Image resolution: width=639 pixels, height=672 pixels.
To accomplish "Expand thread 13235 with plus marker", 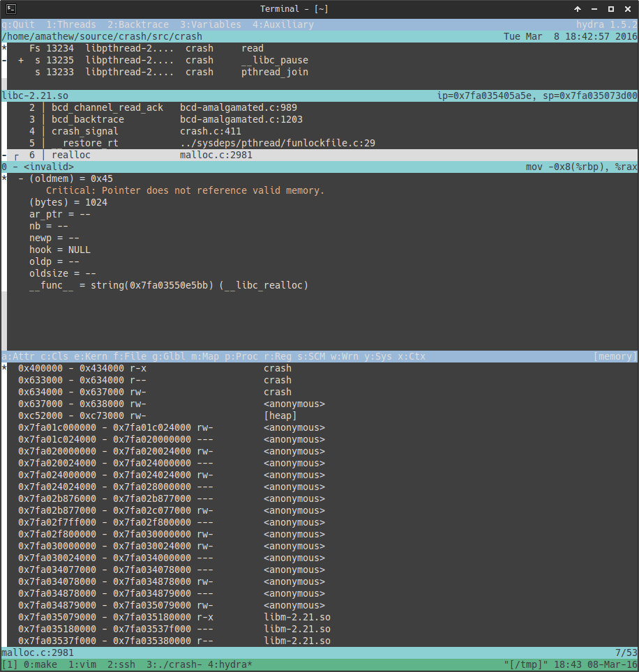I will click(x=21, y=61).
